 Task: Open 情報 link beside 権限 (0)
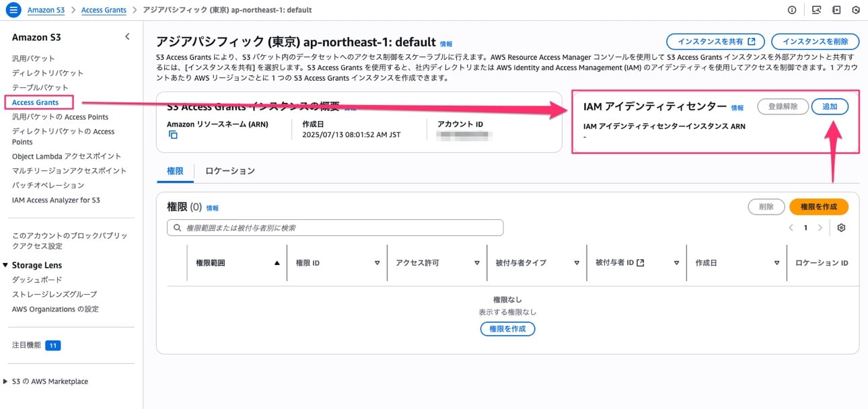click(x=213, y=209)
